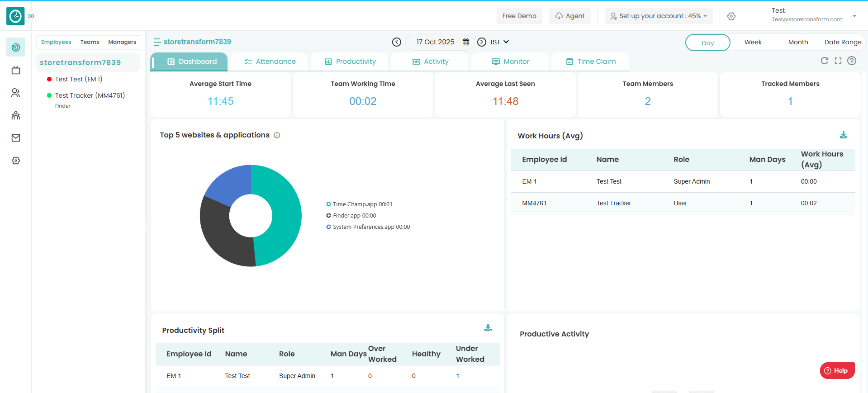Image resolution: width=868 pixels, height=393 pixels.
Task: Select Test Test (EM 1) in employee list
Action: coord(79,79)
